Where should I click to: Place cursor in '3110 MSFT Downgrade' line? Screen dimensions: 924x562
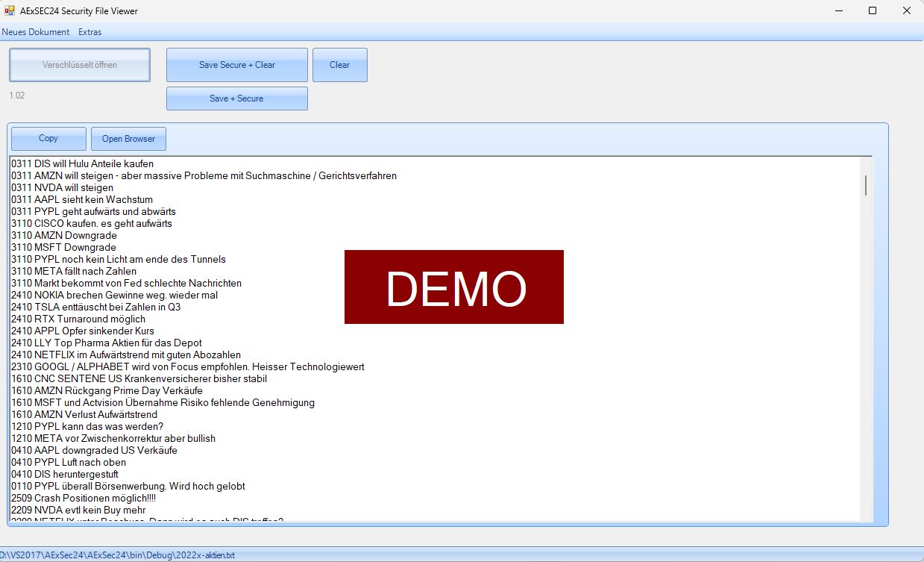63,248
